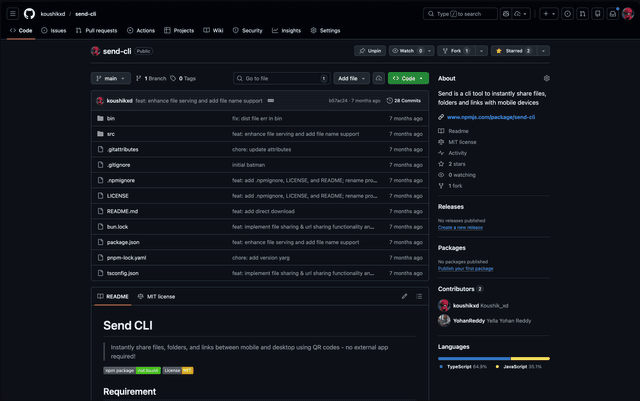The image size is (640, 401).
Task: Open YohanReddy contributor avatar
Action: point(444,321)
